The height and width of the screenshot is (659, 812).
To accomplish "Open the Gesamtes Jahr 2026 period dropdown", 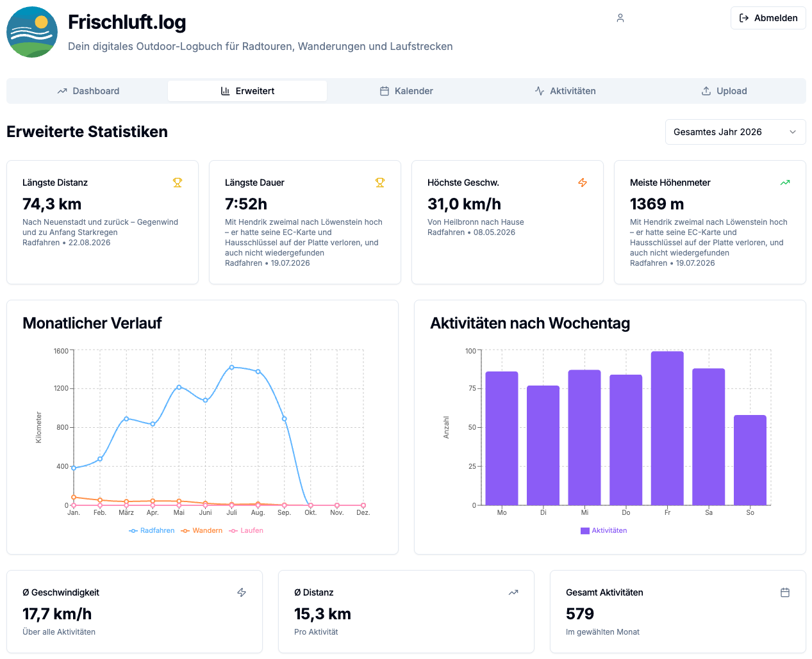I will 735,132.
